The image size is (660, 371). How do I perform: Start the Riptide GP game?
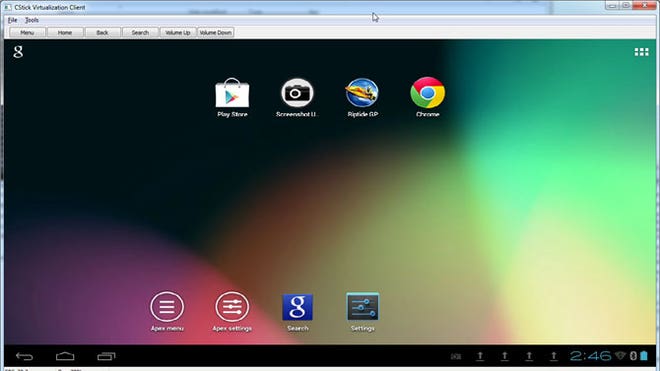tap(362, 97)
